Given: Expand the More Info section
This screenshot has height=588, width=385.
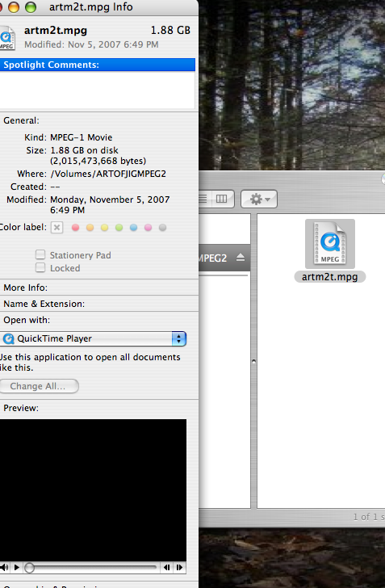Looking at the screenshot, I should click(26, 288).
